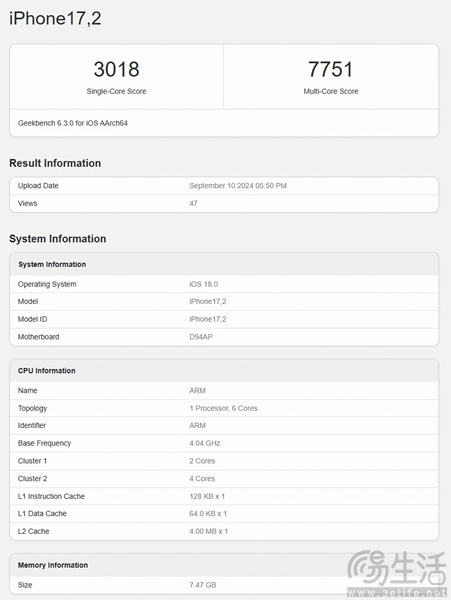Viewport: 451px width, 600px height.
Task: Click the L2 Cache label
Action: tap(33, 531)
